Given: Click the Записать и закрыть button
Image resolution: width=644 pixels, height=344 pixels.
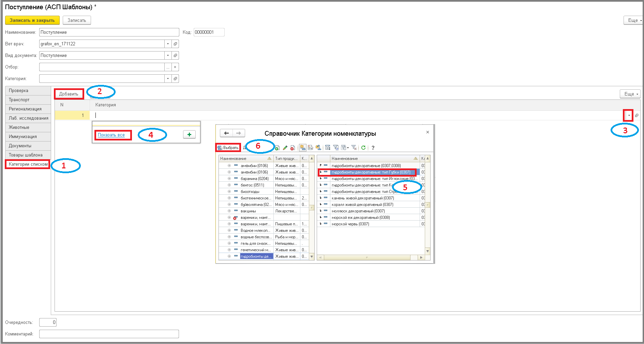Looking at the screenshot, I should point(32,20).
